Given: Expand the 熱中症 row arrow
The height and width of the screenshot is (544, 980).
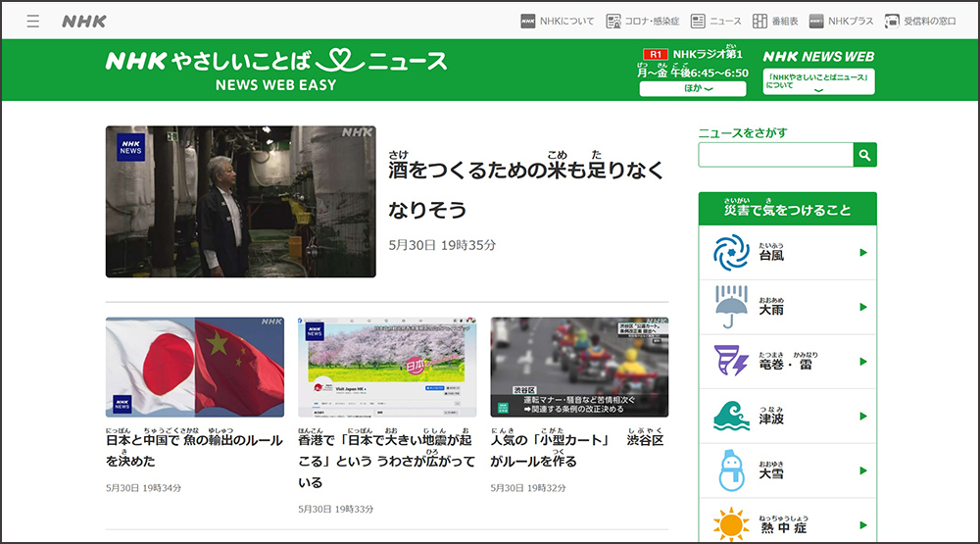Looking at the screenshot, I should coord(863,525).
